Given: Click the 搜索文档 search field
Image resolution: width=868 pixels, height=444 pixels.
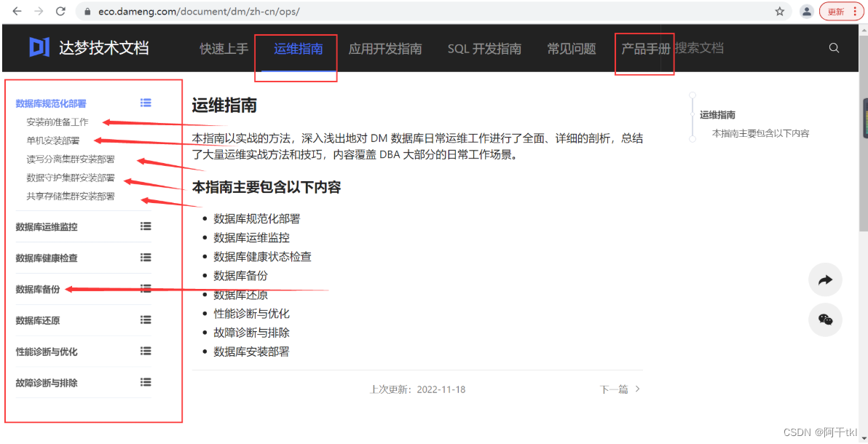Looking at the screenshot, I should (x=700, y=49).
